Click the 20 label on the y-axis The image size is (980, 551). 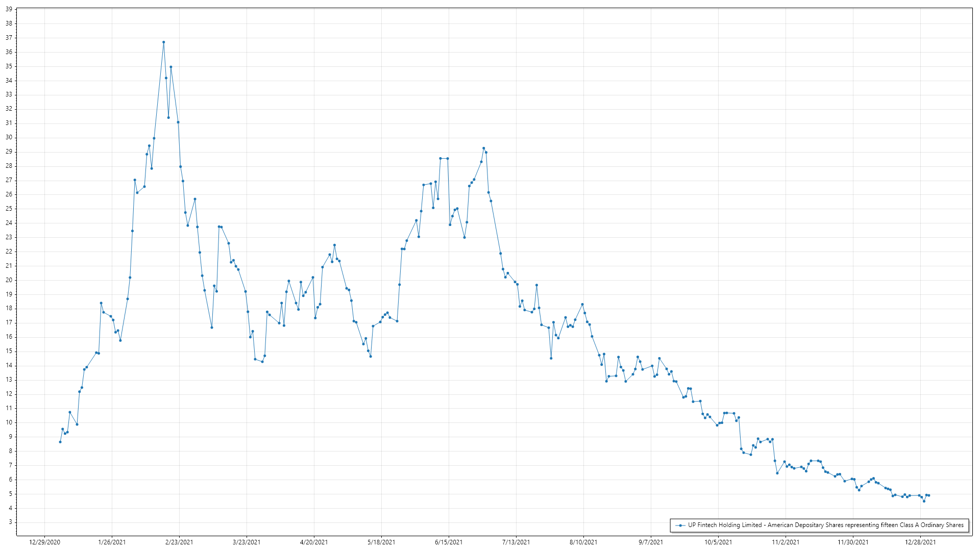click(x=9, y=280)
